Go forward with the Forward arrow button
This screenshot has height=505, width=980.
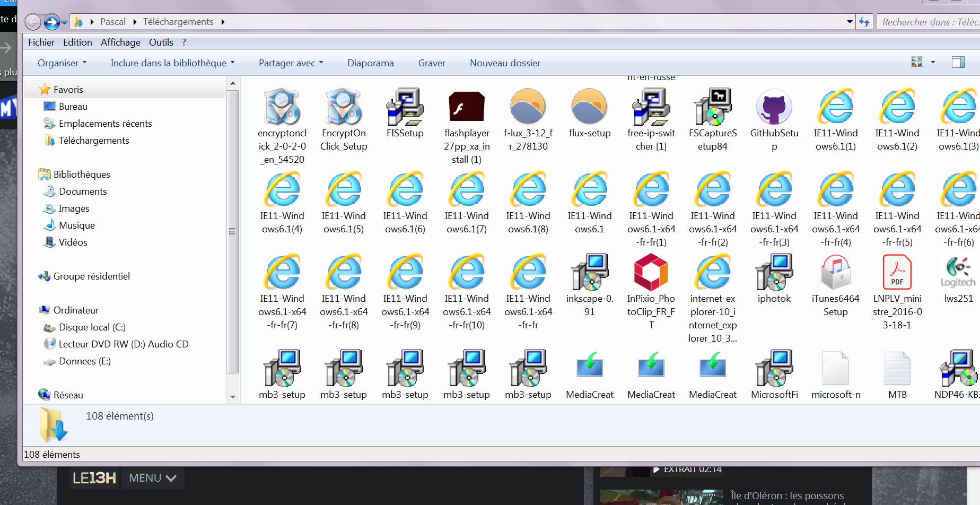tap(51, 22)
